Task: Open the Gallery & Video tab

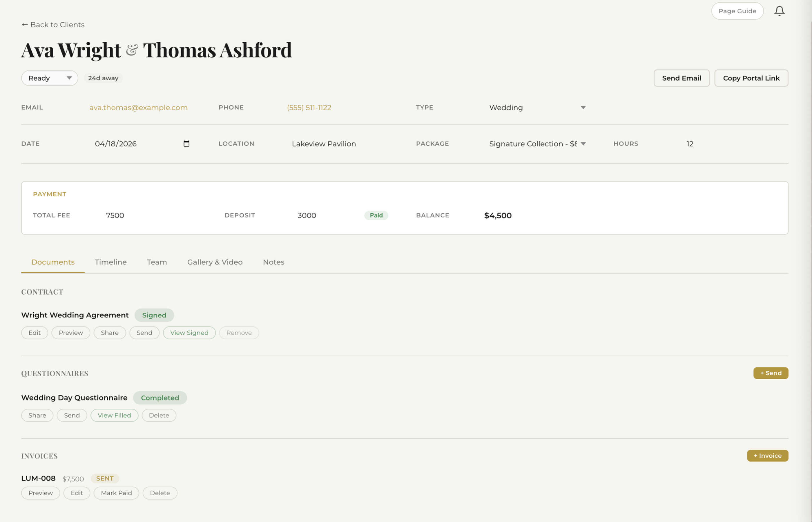Action: point(215,262)
